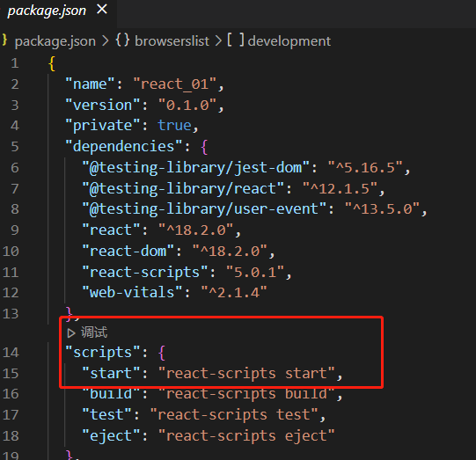The image size is (476, 460).
Task: Click "@testing-library/jest-dom" dependency name
Action: pos(196,167)
